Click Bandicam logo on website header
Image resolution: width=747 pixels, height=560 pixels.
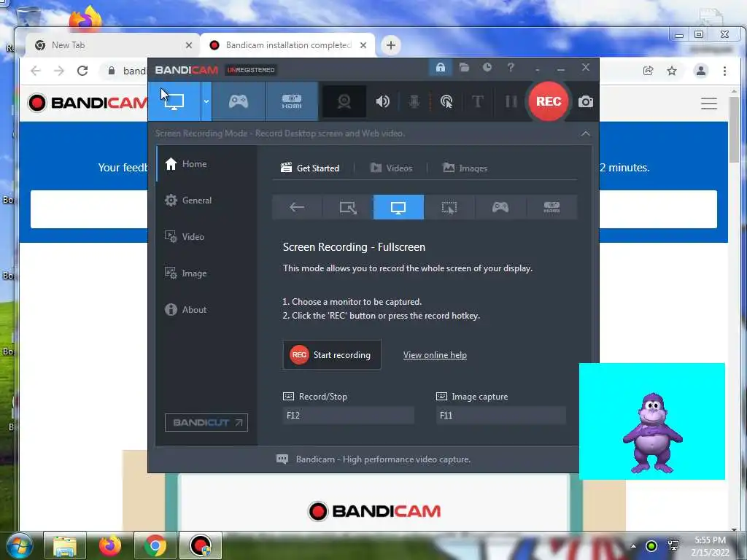[x=87, y=103]
